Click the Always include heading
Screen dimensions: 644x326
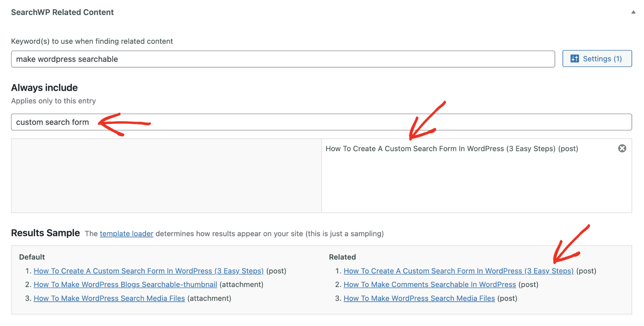(44, 88)
